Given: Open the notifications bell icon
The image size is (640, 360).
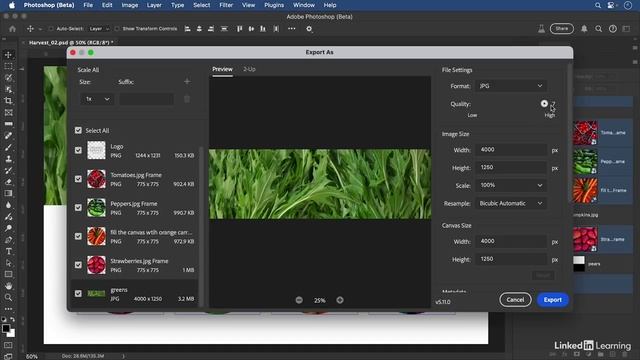Looking at the screenshot, I should click(584, 29).
